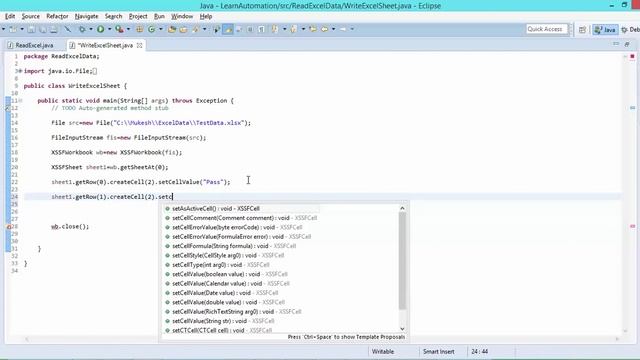This screenshot has width=640, height=360.
Task: Open the Run dropdown arrow
Action: [x=109, y=29]
